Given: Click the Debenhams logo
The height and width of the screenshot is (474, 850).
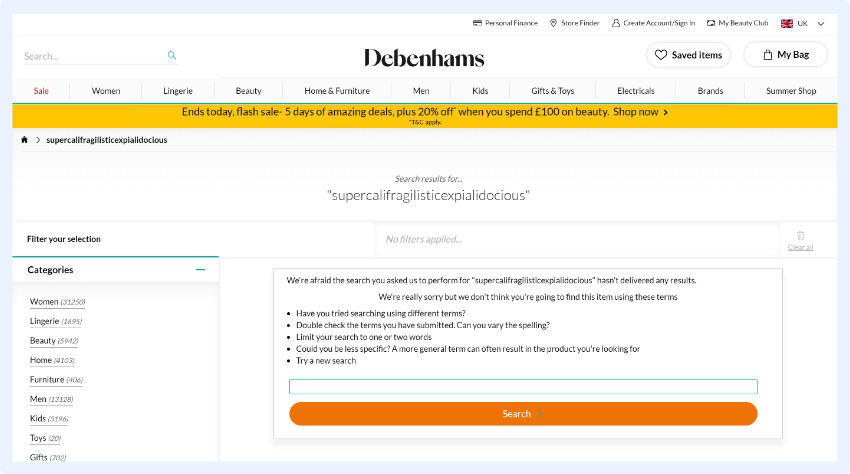Looking at the screenshot, I should click(424, 57).
